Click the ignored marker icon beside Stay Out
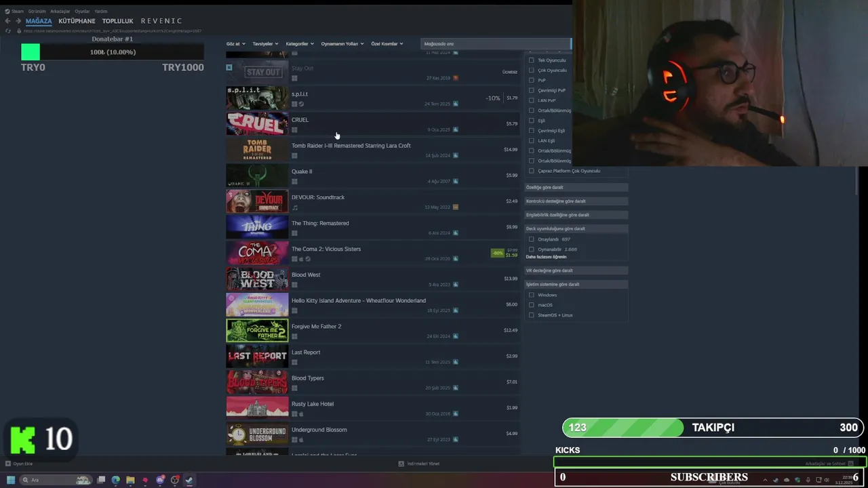 pos(229,68)
